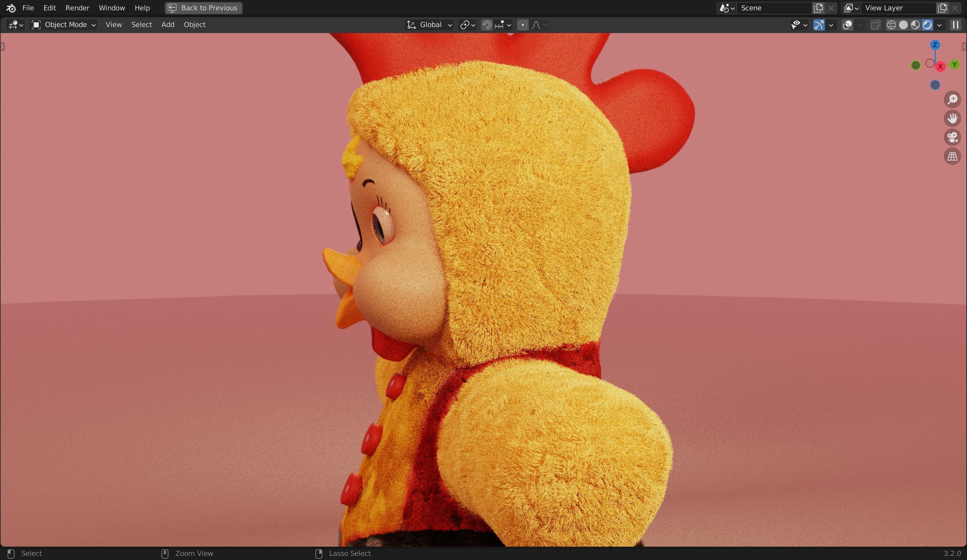Open the viewport Select menu

click(142, 25)
